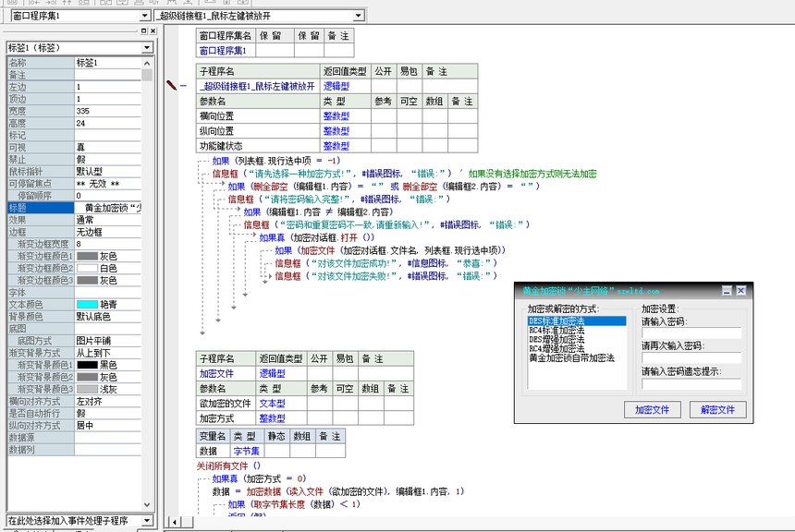Pick the 渐变边框颜色3 gray swatch
This screenshot has width=795, height=532.
click(x=87, y=281)
